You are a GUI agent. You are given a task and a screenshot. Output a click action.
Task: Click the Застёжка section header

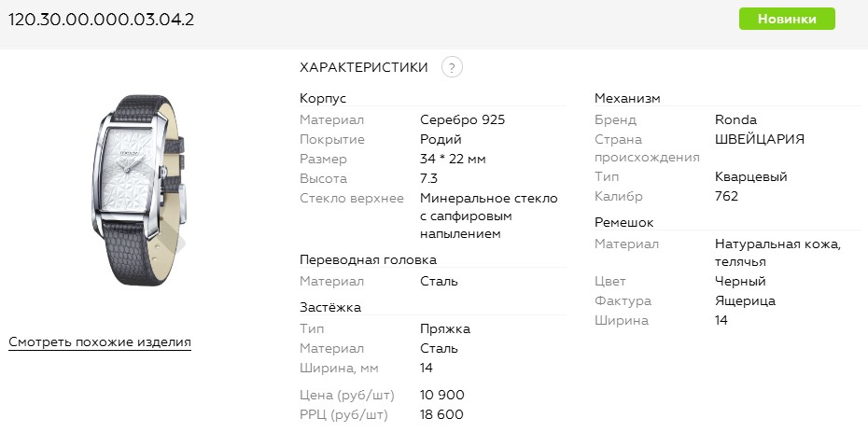(x=330, y=307)
